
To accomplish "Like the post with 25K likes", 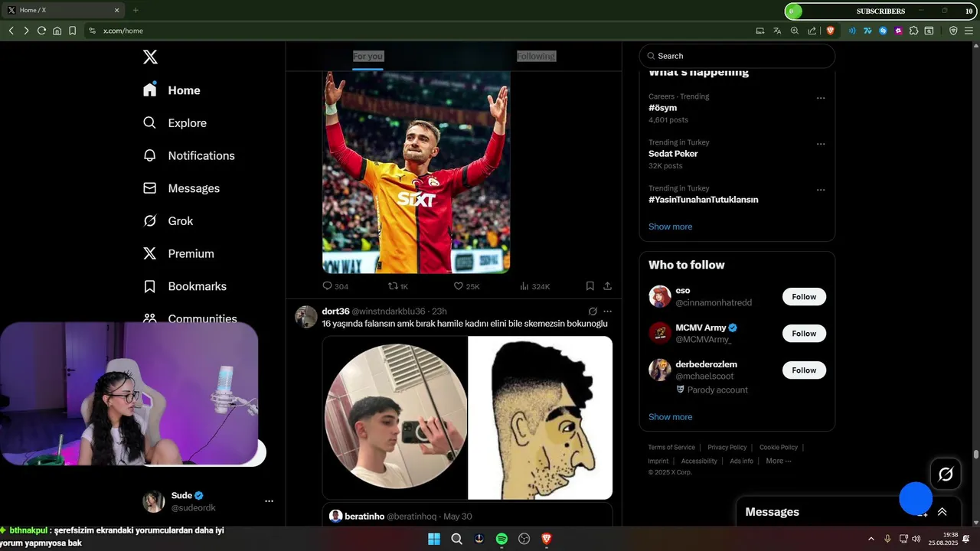I will coord(466,286).
